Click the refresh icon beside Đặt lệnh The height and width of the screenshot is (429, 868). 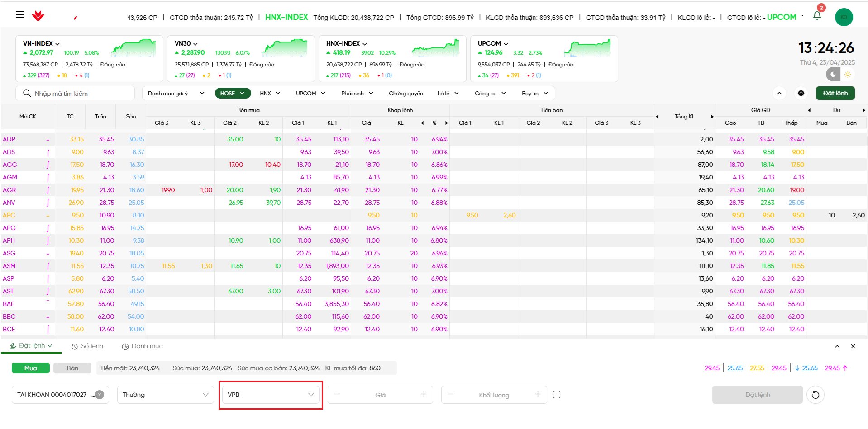(815, 395)
